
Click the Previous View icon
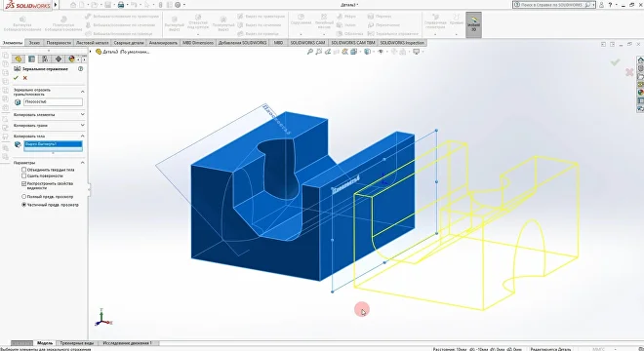(x=327, y=52)
